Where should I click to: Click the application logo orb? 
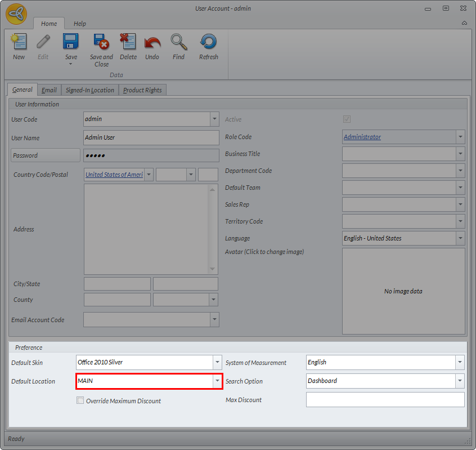[x=16, y=14]
